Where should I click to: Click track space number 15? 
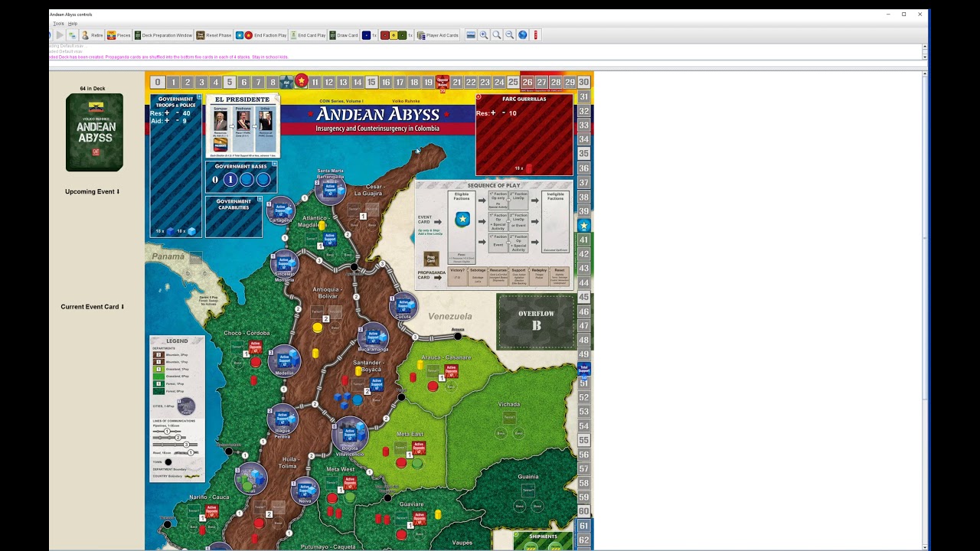click(x=371, y=82)
